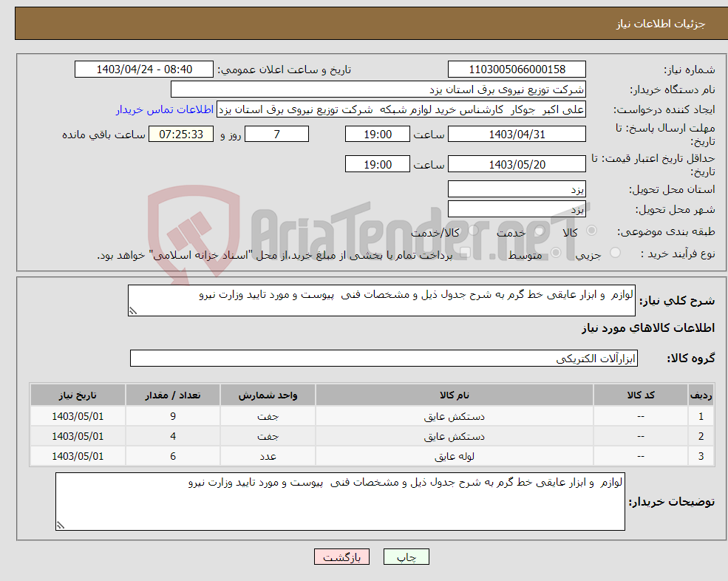
Task: Click the چاپ (print) button
Action: 406,557
